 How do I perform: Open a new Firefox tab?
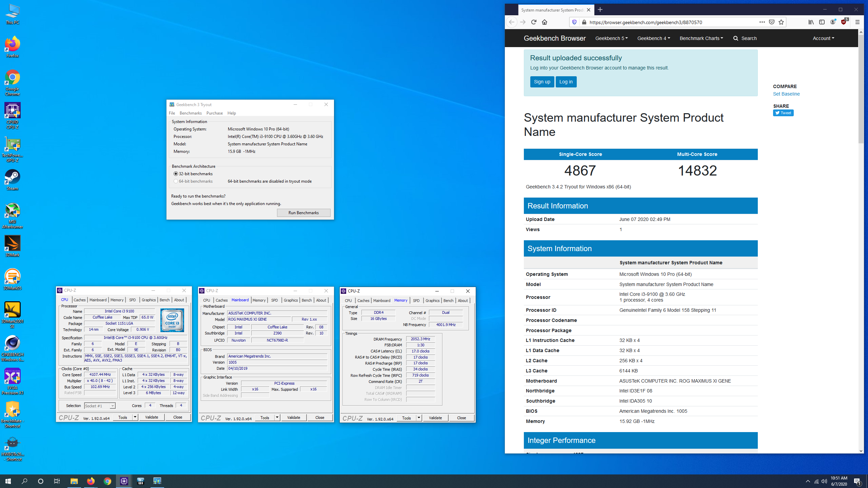click(600, 10)
